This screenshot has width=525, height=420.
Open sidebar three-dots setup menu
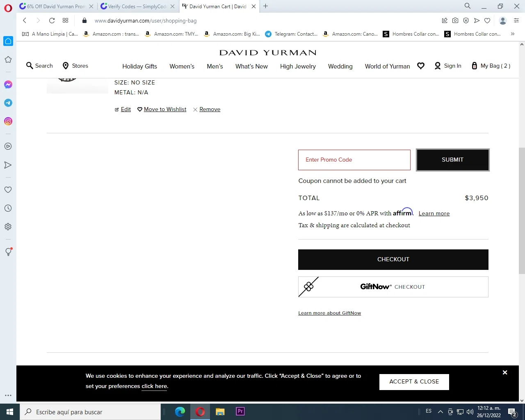8,395
